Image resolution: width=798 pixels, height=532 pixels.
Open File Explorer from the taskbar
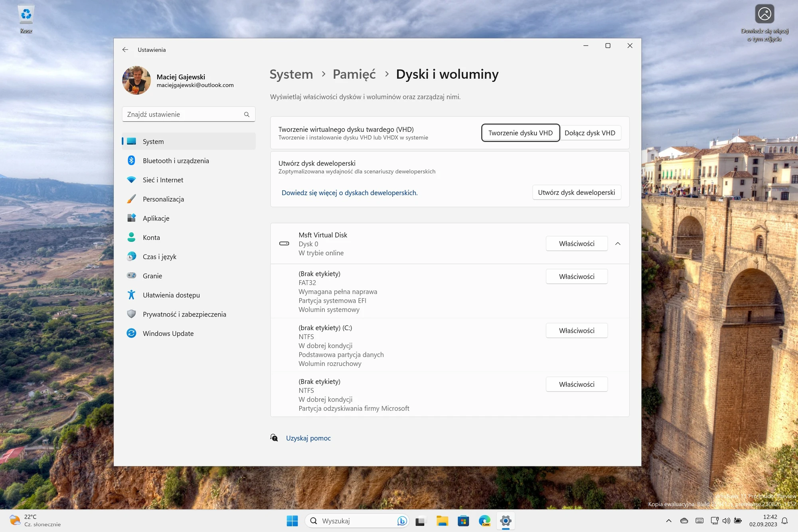(x=442, y=520)
